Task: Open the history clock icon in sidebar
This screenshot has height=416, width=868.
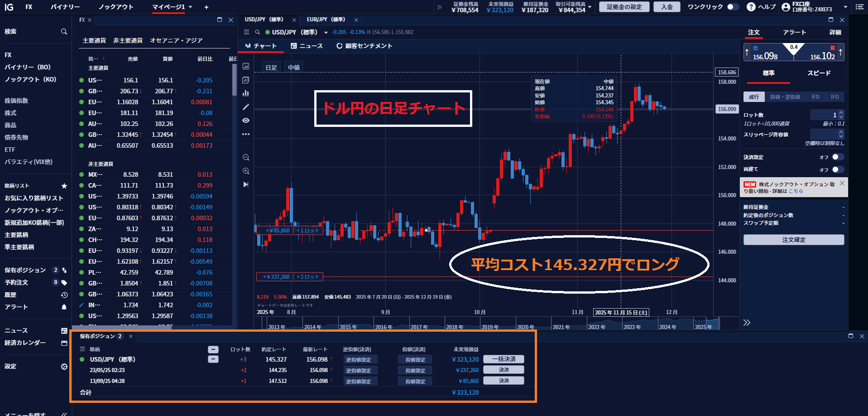Action: 64,295
